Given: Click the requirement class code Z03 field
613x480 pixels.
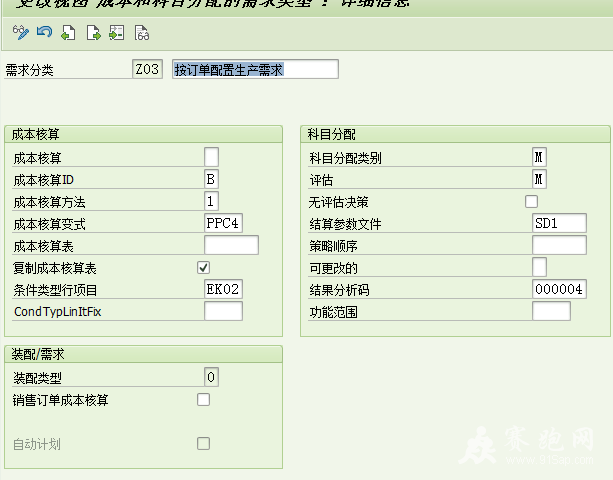Looking at the screenshot, I should pos(147,69).
